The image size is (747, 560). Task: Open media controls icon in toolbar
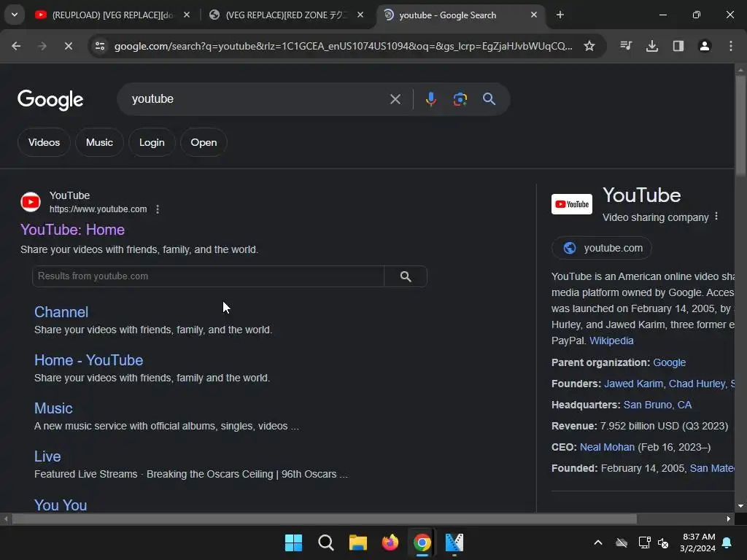626,46
